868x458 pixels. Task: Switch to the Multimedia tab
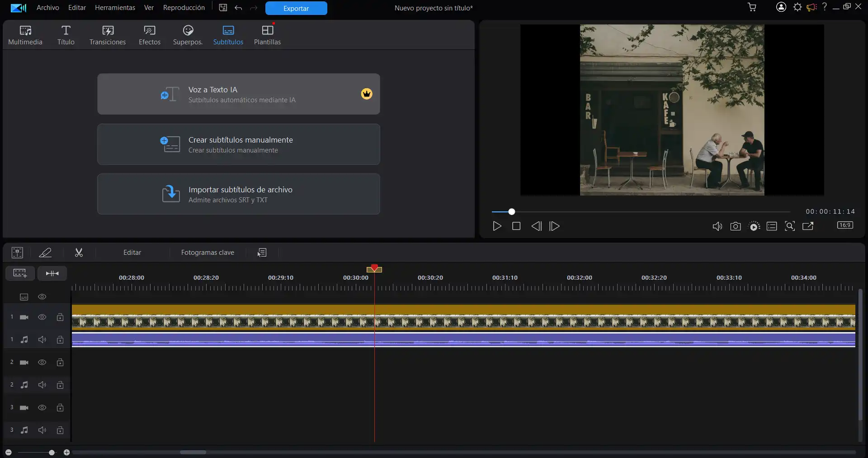(25, 34)
